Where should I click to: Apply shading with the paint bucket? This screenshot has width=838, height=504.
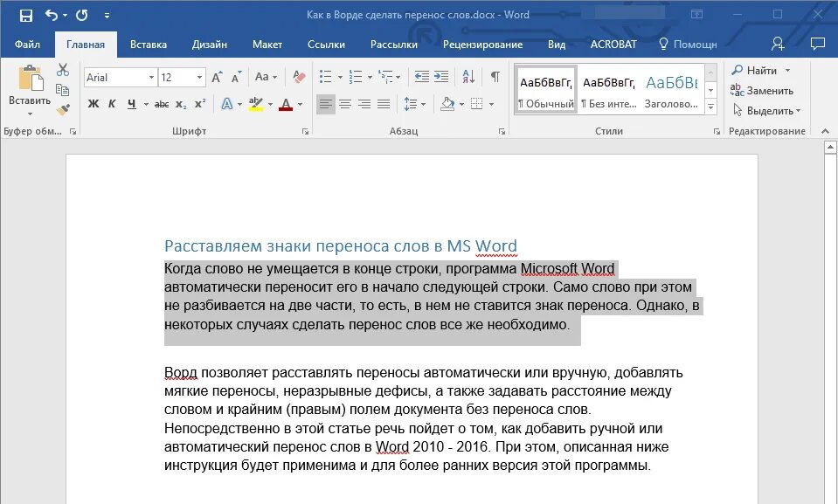coord(447,104)
